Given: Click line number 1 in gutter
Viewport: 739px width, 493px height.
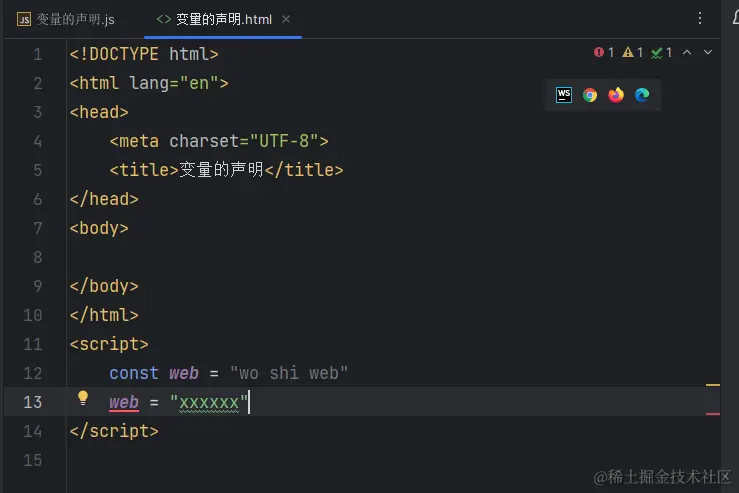Looking at the screenshot, I should click(38, 55).
